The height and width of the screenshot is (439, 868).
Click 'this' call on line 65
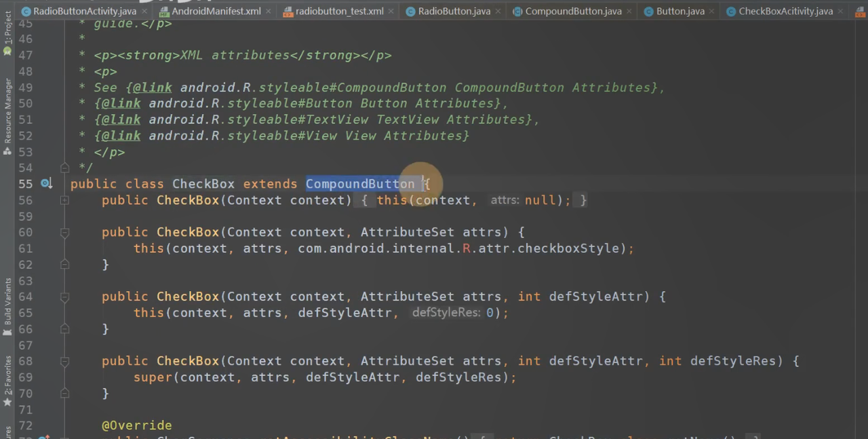click(149, 313)
